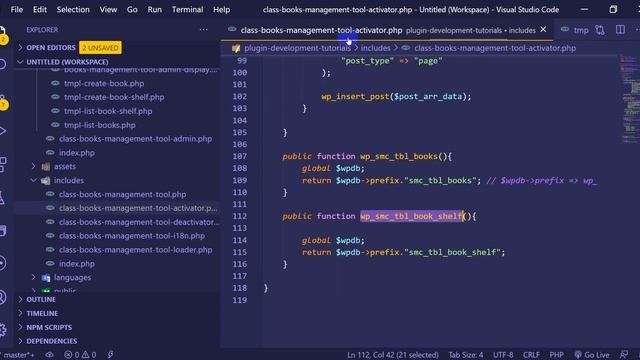The image size is (640, 360).
Task: Show errors and warnings count
Action: 80,355
